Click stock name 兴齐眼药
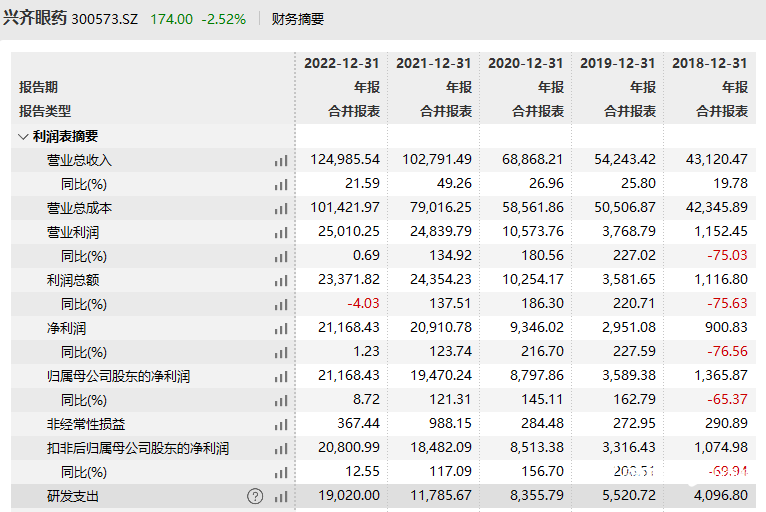 point(34,18)
